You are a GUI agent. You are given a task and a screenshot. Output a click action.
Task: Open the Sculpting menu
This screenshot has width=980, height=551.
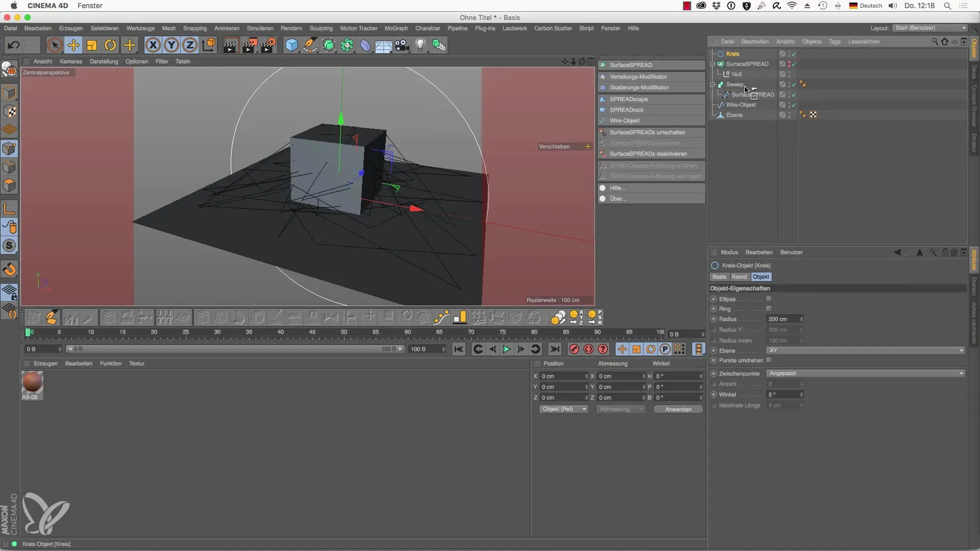pos(321,29)
